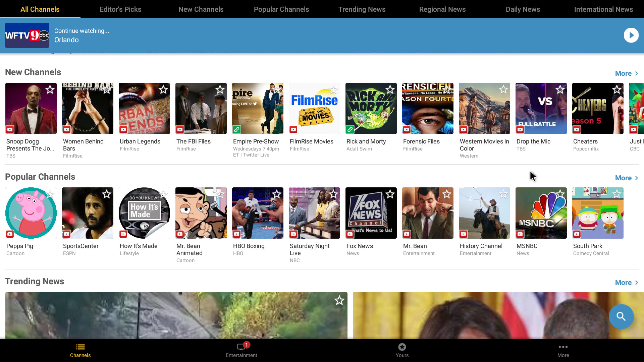Open the first Trending News video thumbnail
This screenshot has width=644, height=362.
pyautogui.click(x=176, y=315)
